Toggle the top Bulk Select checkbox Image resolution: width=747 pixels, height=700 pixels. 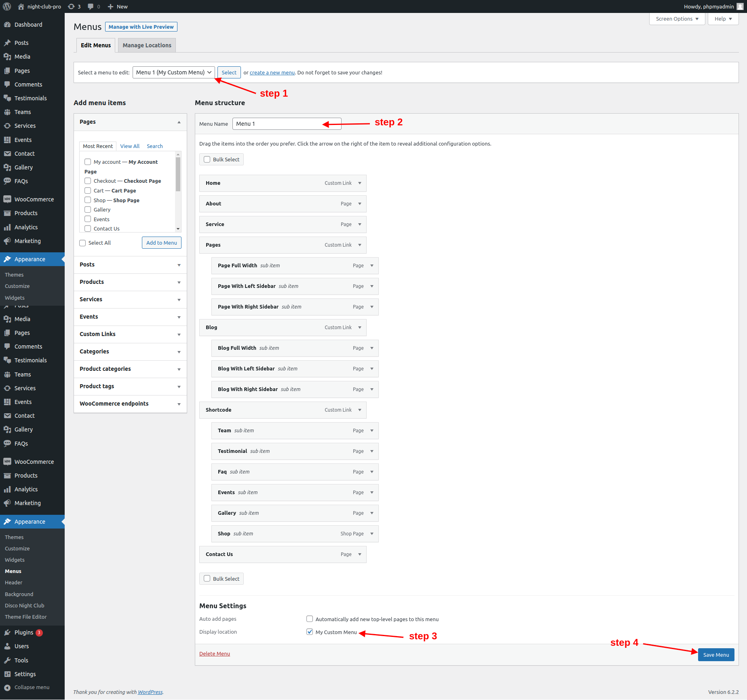pyautogui.click(x=207, y=159)
